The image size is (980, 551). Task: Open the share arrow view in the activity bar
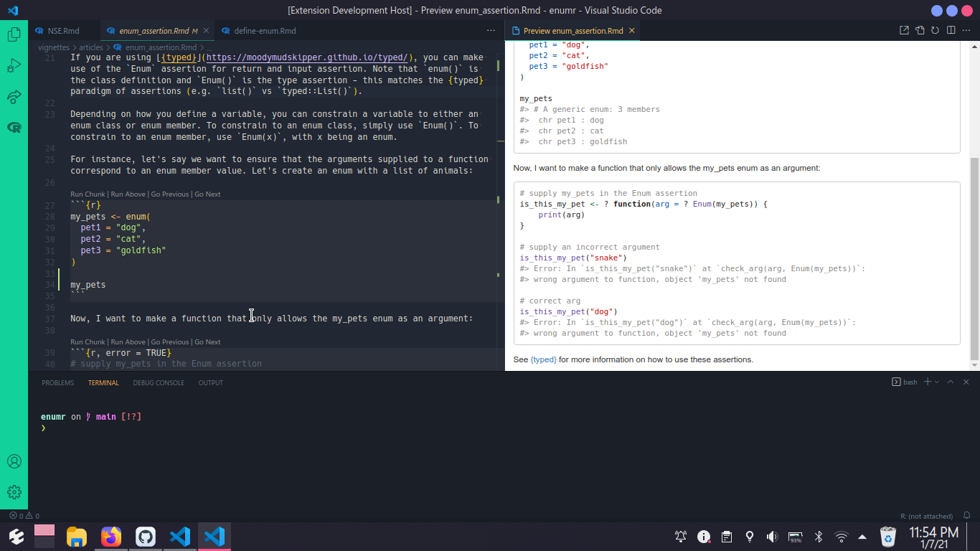tap(14, 97)
